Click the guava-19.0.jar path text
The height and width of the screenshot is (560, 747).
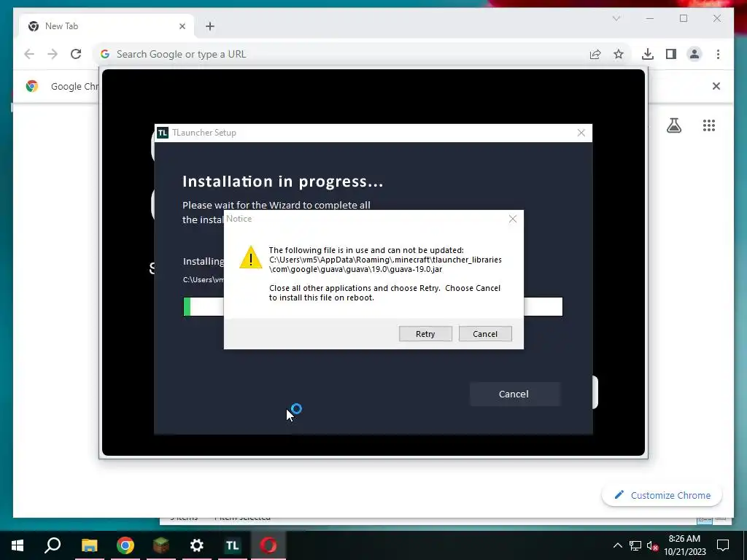pos(385,264)
